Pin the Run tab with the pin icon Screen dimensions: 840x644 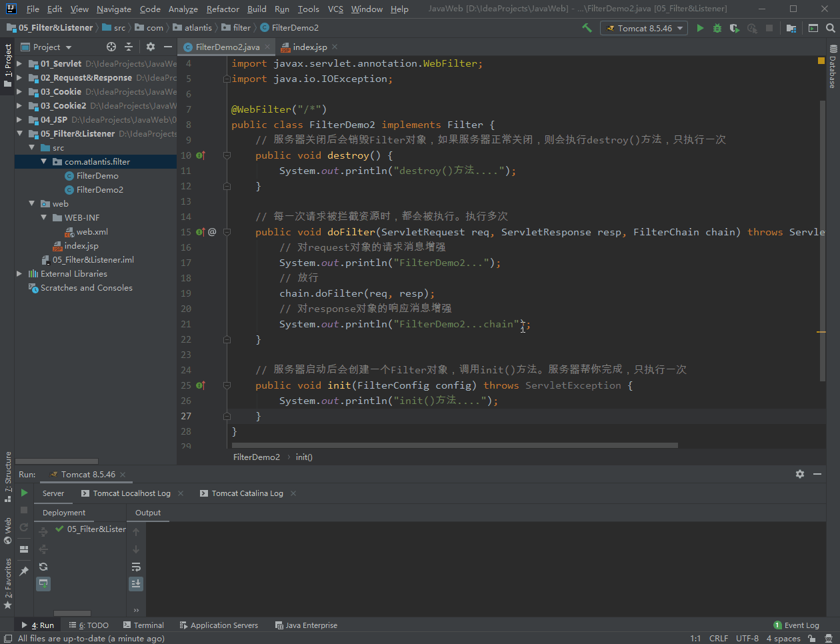click(x=24, y=571)
